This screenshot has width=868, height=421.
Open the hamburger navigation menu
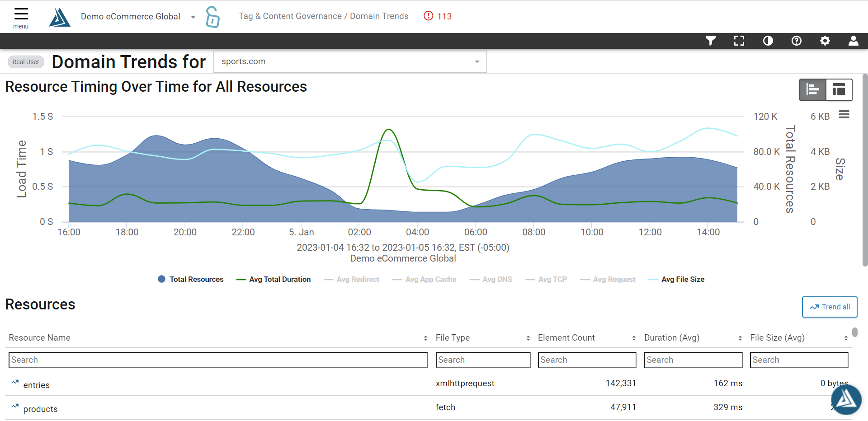tap(21, 15)
